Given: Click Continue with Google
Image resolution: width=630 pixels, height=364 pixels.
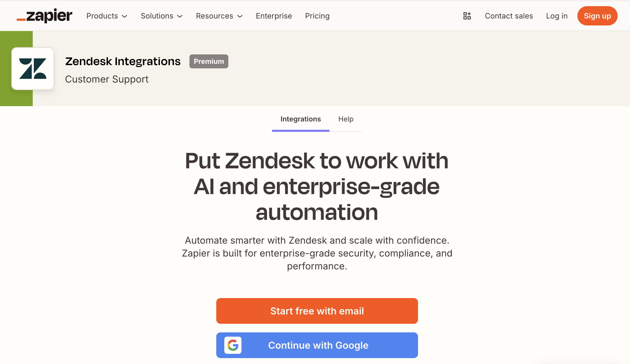Looking at the screenshot, I should pyautogui.click(x=317, y=345).
